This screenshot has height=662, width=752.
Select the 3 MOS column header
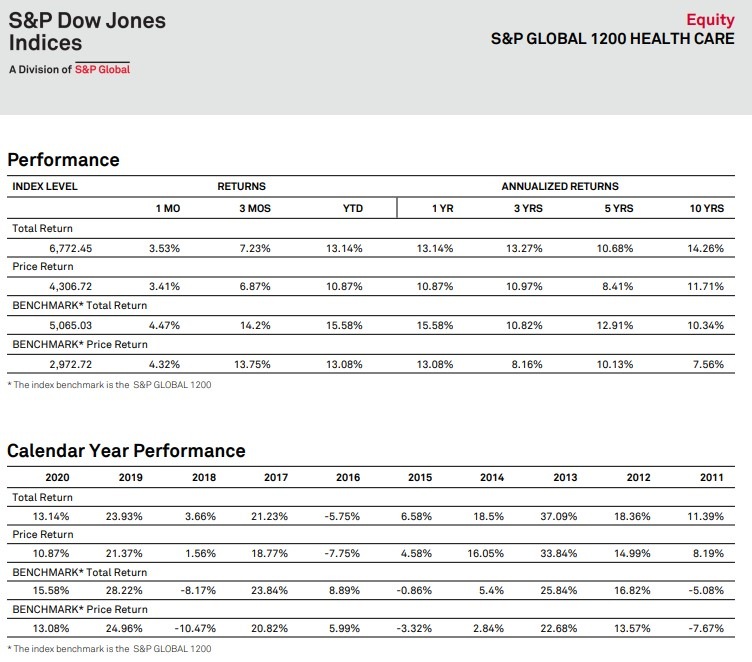pos(255,208)
